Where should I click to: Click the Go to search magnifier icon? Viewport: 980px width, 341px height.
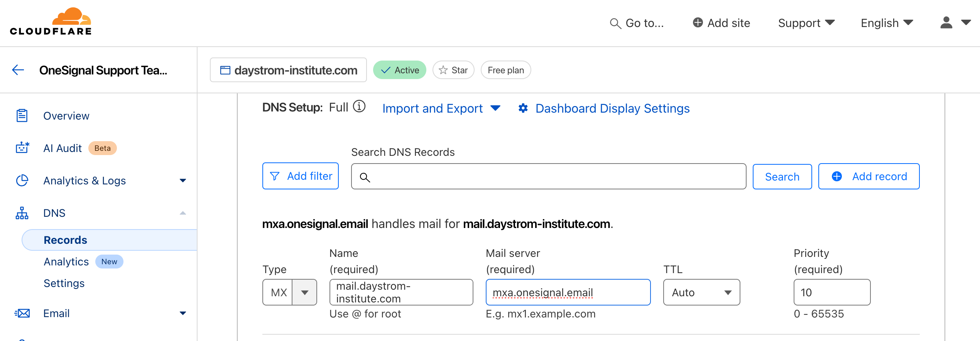(615, 24)
